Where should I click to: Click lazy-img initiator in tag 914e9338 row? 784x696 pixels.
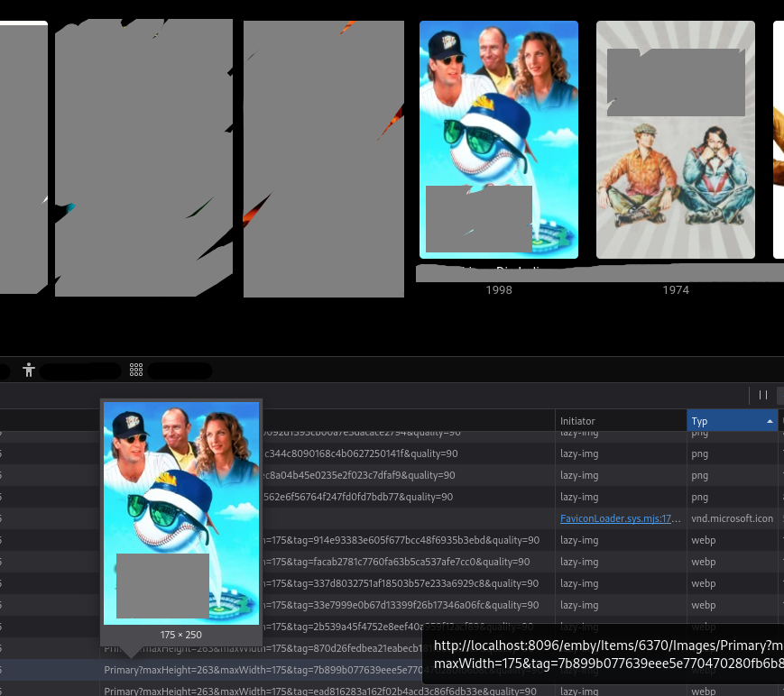579,540
